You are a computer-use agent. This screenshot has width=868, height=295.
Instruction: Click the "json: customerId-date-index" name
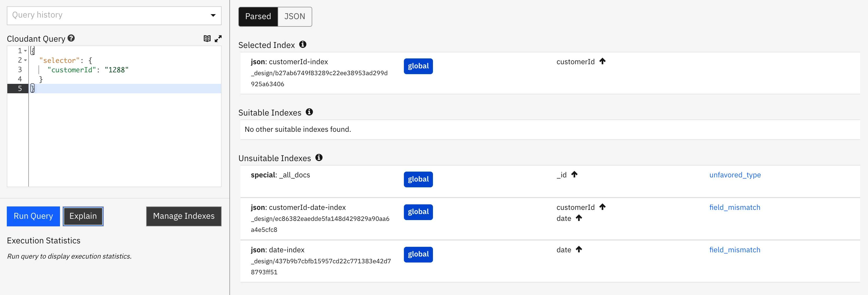pos(298,207)
